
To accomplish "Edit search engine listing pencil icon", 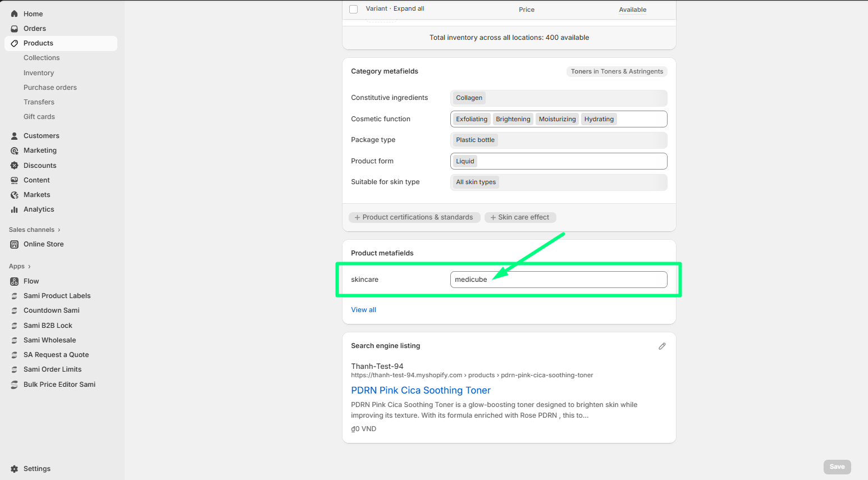I will (662, 346).
